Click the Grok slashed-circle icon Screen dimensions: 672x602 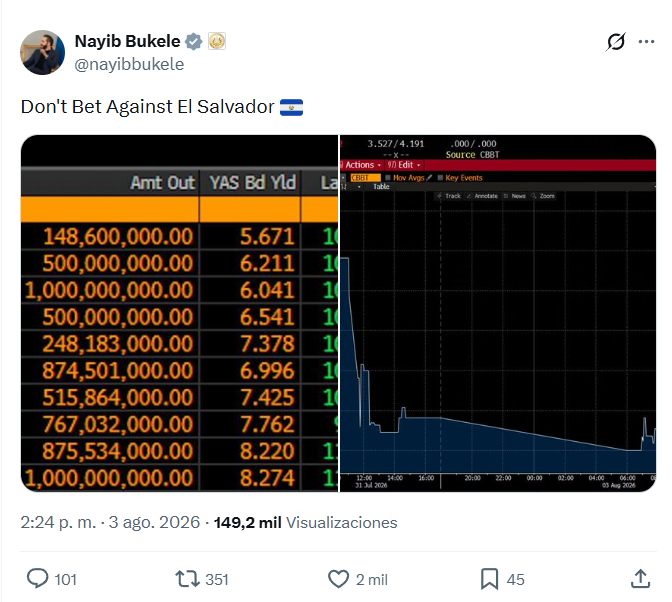[x=616, y=42]
